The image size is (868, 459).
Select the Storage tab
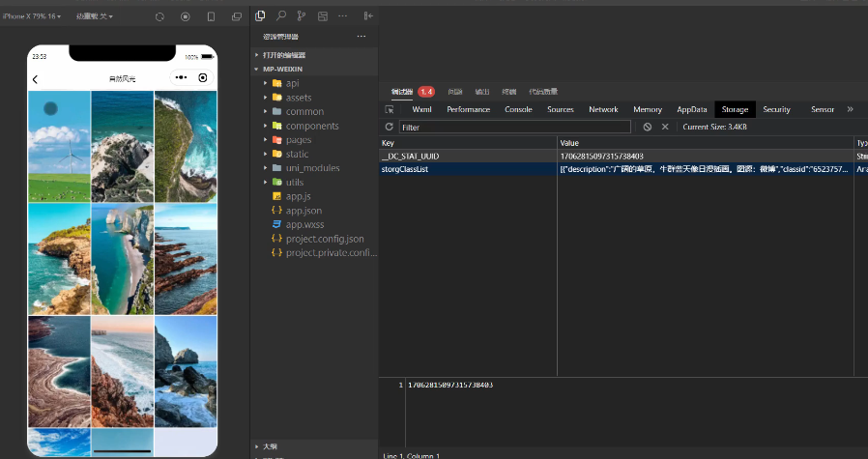click(736, 109)
